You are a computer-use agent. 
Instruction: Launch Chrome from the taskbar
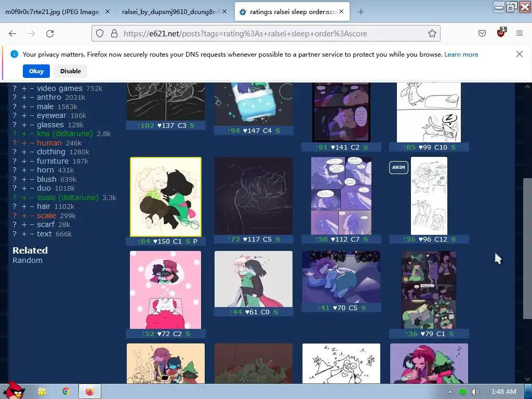(x=66, y=392)
